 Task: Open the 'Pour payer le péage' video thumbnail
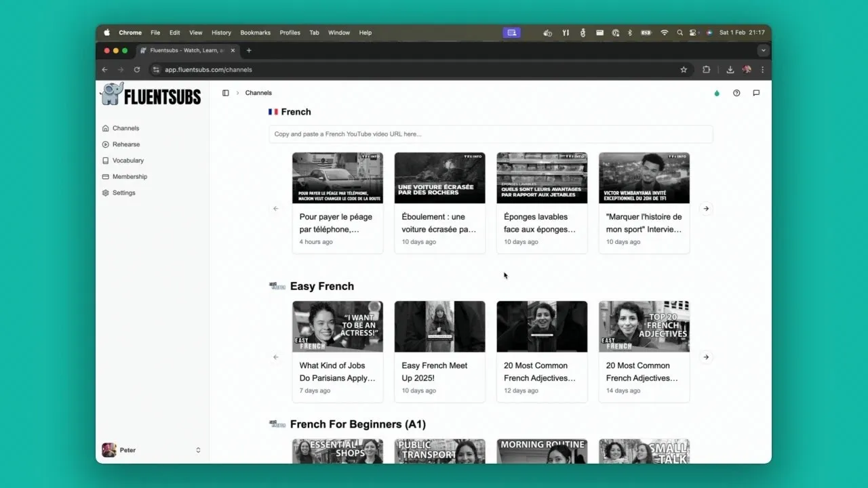pos(338,178)
